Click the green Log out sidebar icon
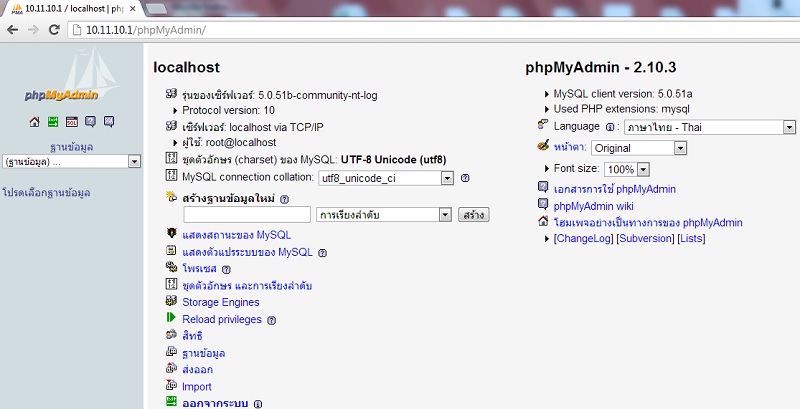This screenshot has width=800, height=409. 53,122
